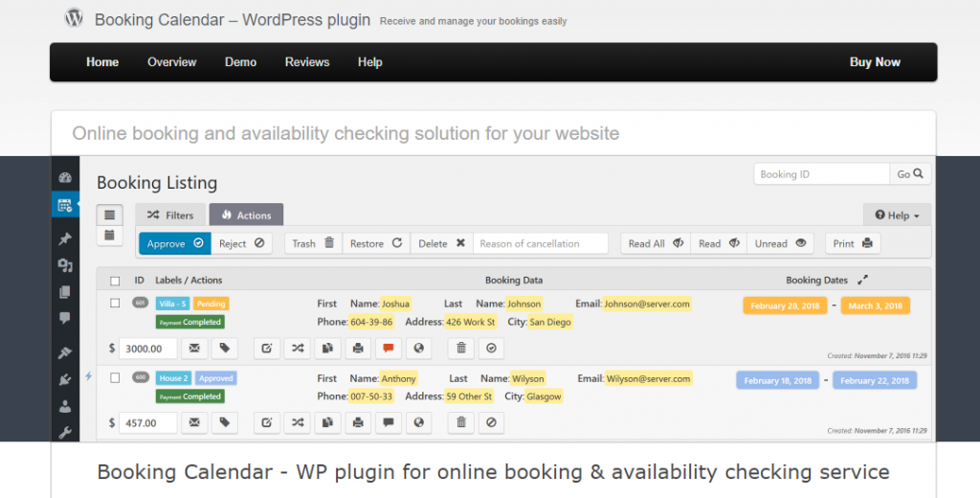Edit Anthony Wilyson's booking
Image resolution: width=980 pixels, height=498 pixels.
click(x=267, y=423)
